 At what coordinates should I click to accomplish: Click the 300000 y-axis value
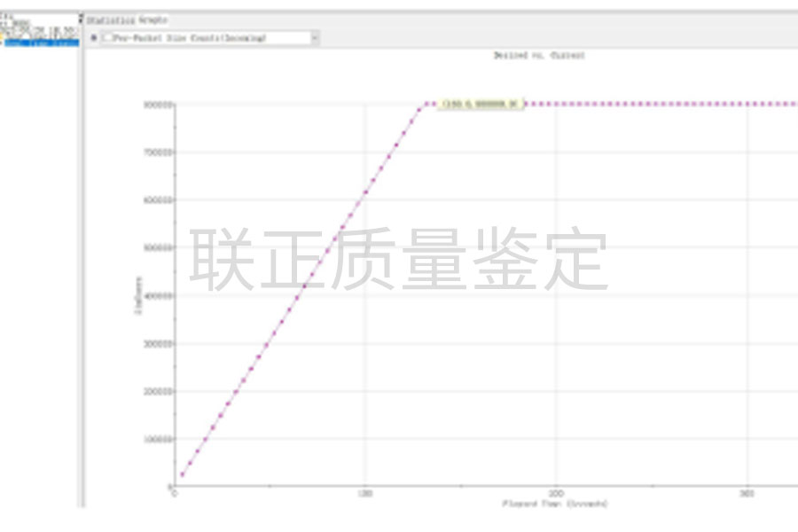tap(159, 344)
